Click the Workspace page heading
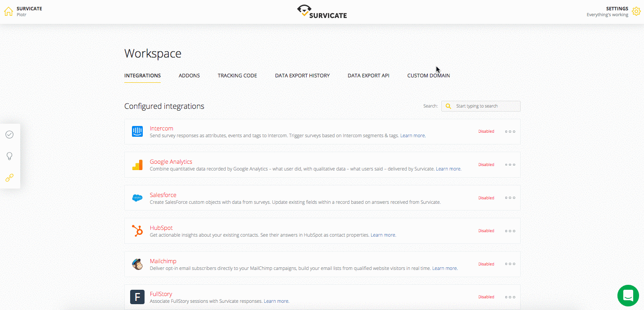Viewport: 644px width, 310px height. point(153,54)
